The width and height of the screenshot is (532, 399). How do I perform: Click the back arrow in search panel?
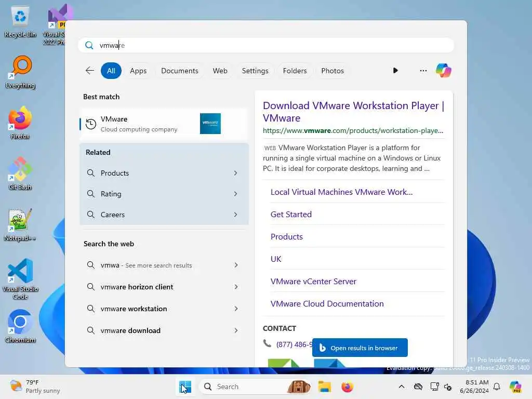click(89, 71)
